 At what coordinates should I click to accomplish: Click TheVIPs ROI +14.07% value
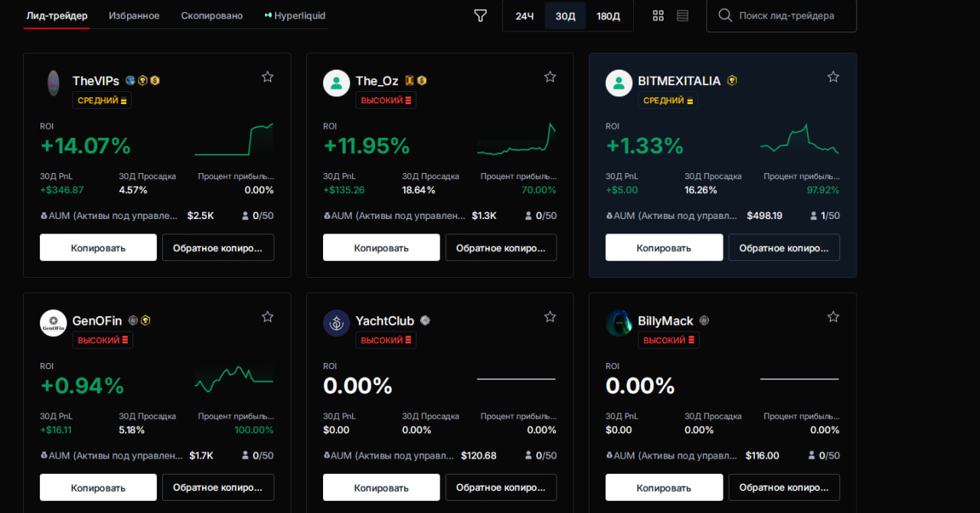coord(86,145)
